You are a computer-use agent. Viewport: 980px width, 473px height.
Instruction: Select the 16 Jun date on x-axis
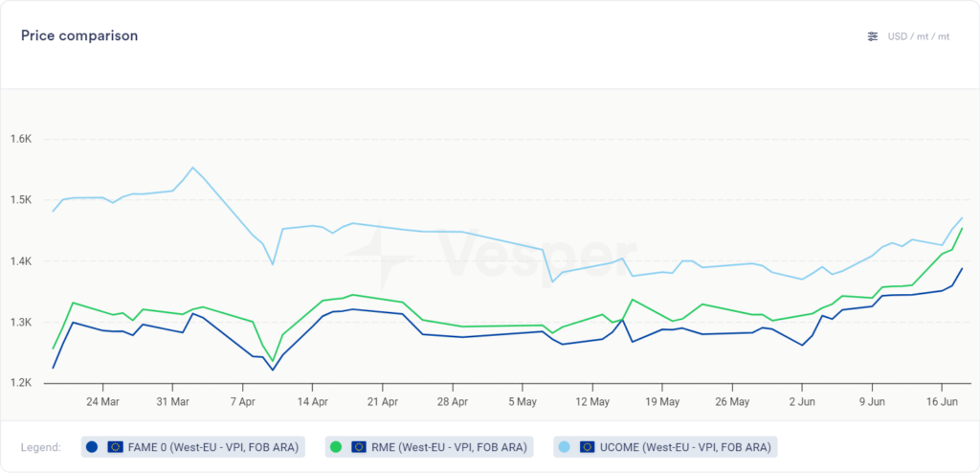(x=943, y=401)
